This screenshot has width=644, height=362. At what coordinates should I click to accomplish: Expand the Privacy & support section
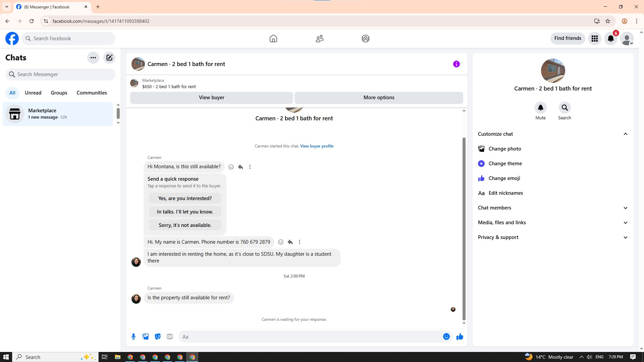[625, 237]
